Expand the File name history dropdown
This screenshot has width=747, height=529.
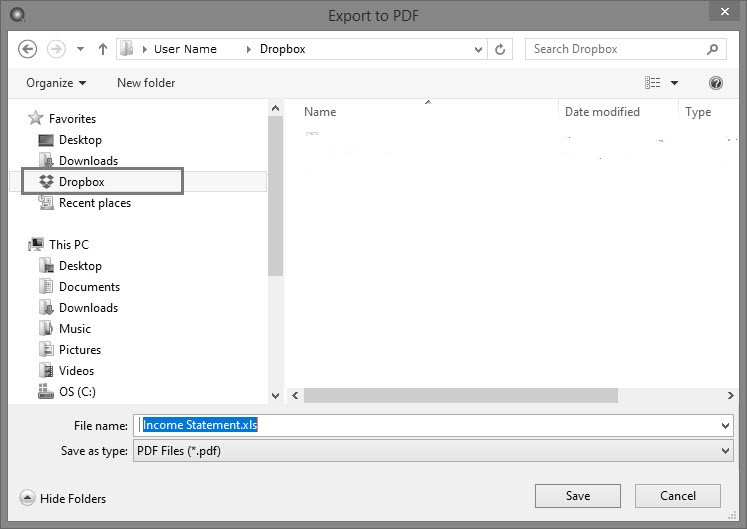[725, 425]
